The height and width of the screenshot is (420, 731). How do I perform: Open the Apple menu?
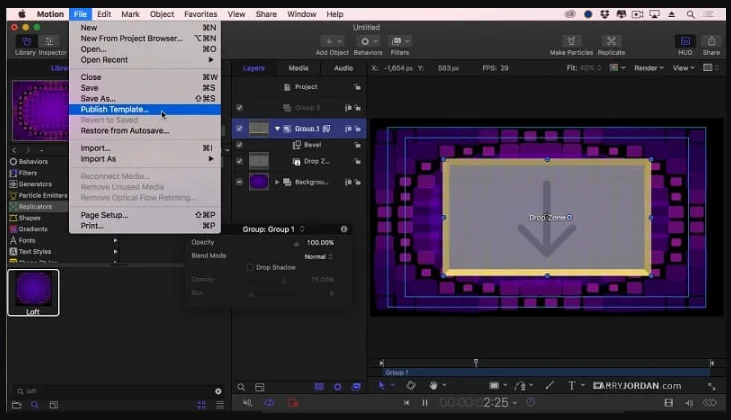coord(22,14)
